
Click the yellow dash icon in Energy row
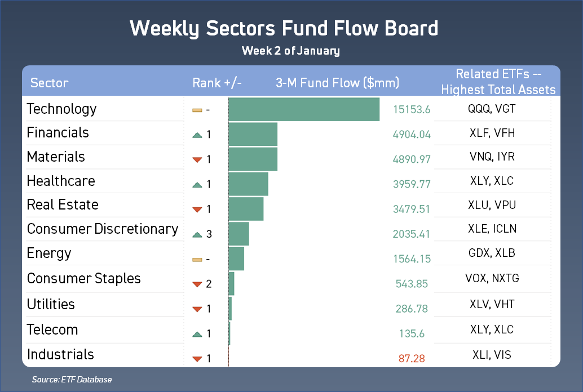click(x=197, y=260)
